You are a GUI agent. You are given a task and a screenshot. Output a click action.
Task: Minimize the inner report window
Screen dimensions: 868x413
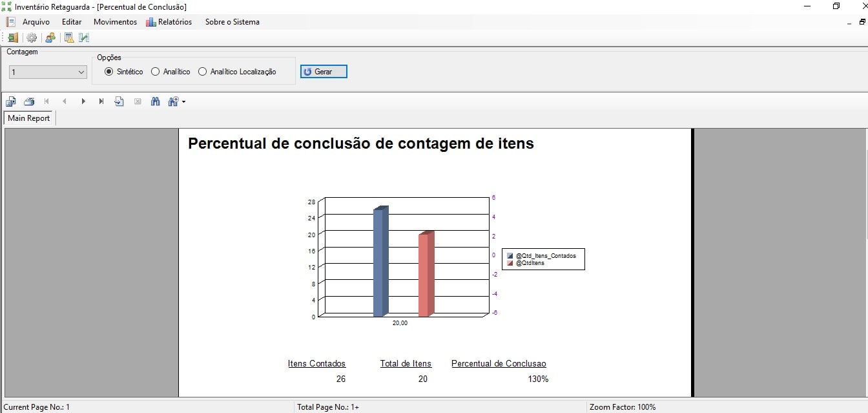pos(849,23)
